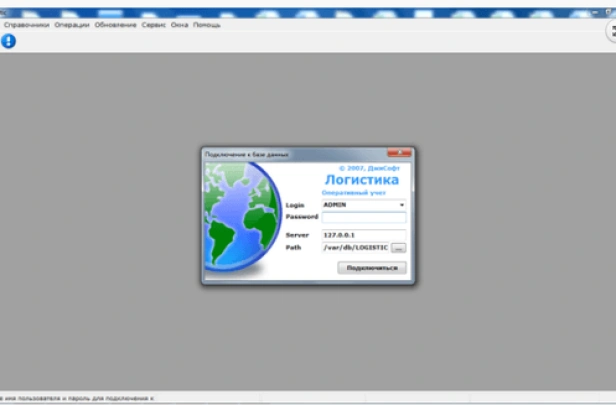The height and width of the screenshot is (405, 616).
Task: Click the blue info icon in toolbar
Action: [9, 41]
